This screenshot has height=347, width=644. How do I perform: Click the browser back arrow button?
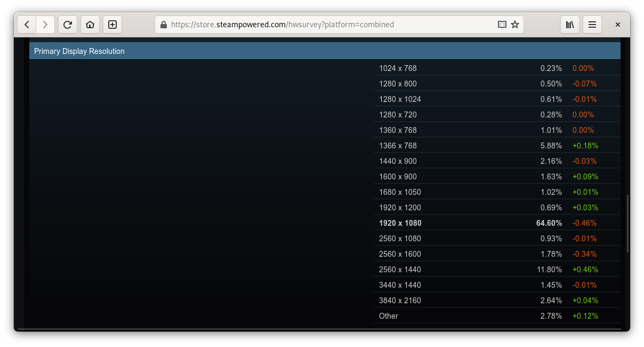27,25
